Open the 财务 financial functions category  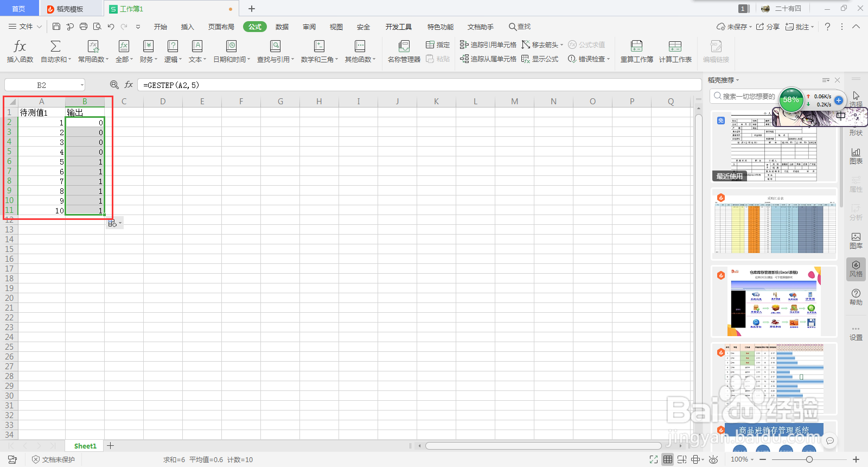148,52
